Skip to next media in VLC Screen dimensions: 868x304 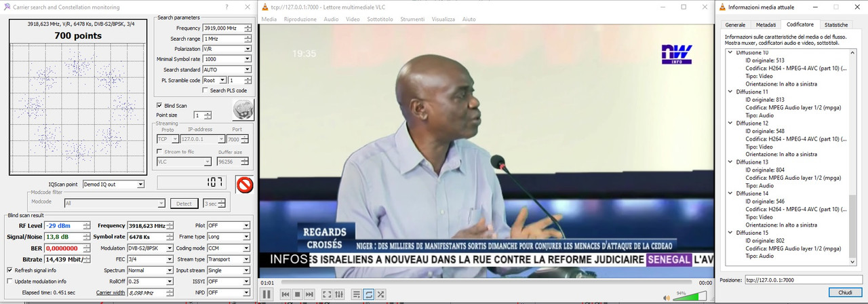click(x=309, y=294)
